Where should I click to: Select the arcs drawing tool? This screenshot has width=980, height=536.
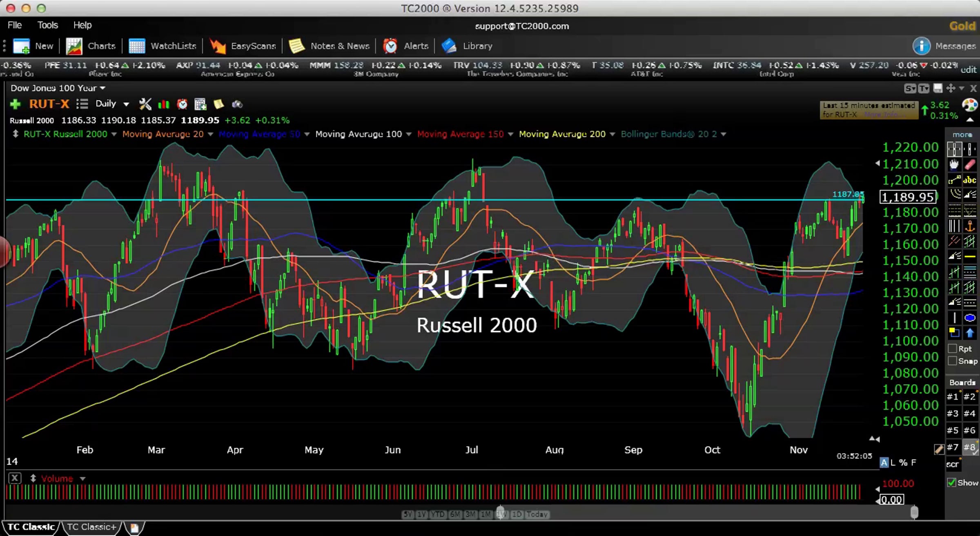coord(955,195)
